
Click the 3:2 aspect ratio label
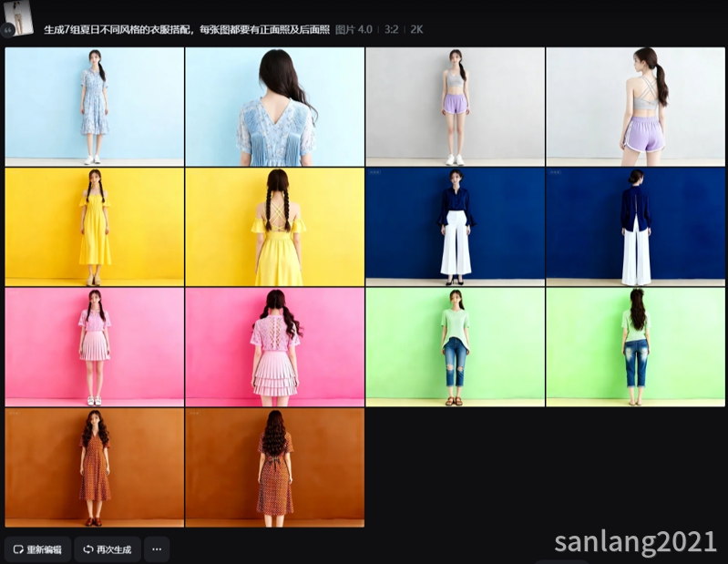point(391,29)
